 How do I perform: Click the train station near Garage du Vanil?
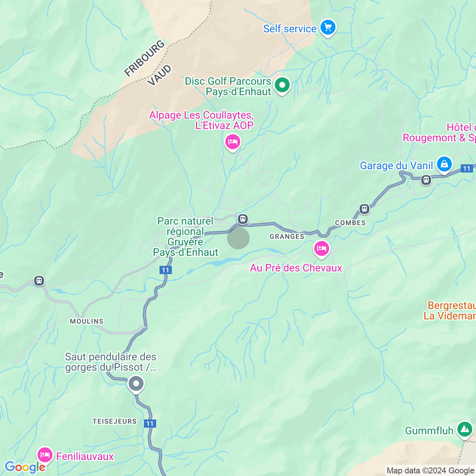(x=426, y=180)
